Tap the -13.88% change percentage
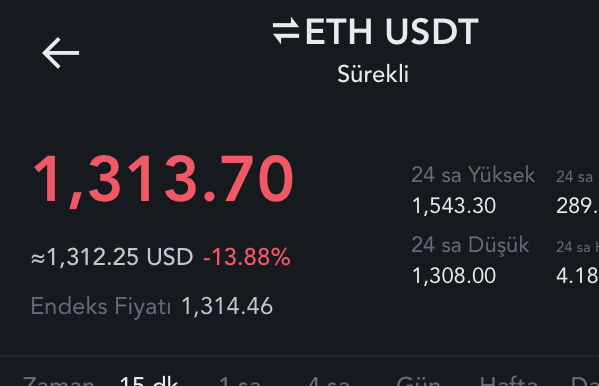599x386 pixels. [x=247, y=256]
